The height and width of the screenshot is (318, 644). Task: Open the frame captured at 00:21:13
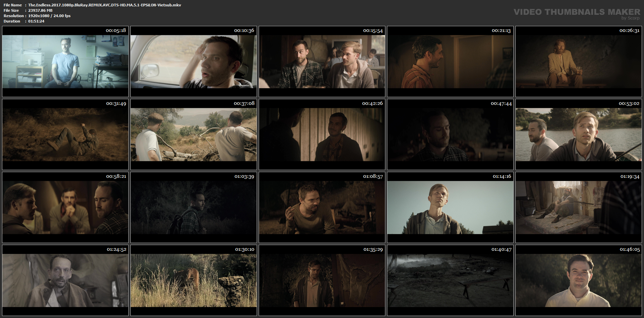coord(450,62)
